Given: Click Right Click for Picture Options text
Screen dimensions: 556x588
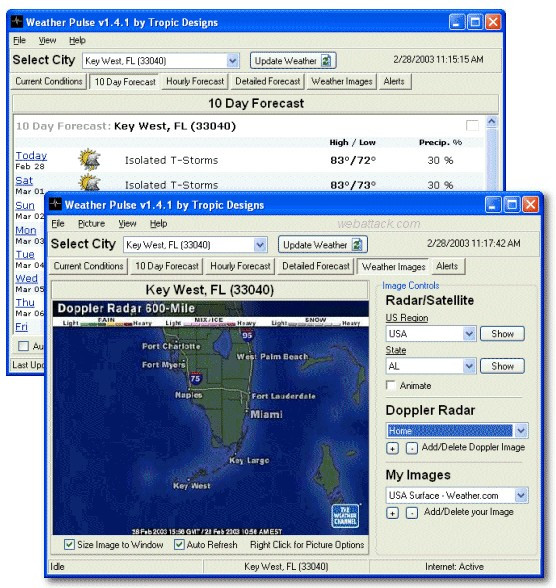Looking at the screenshot, I should pos(307,544).
